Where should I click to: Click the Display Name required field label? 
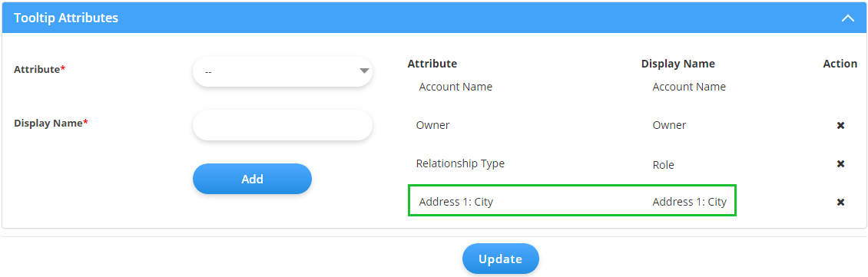tap(51, 123)
